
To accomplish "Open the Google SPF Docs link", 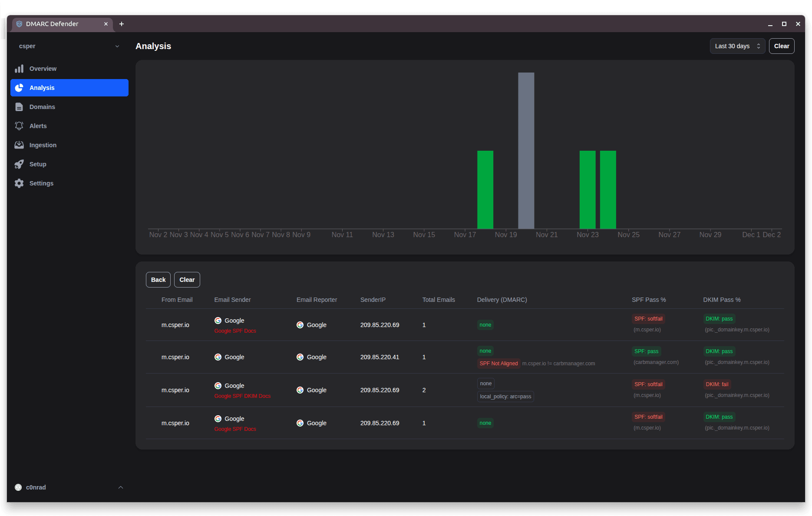I will pyautogui.click(x=235, y=331).
